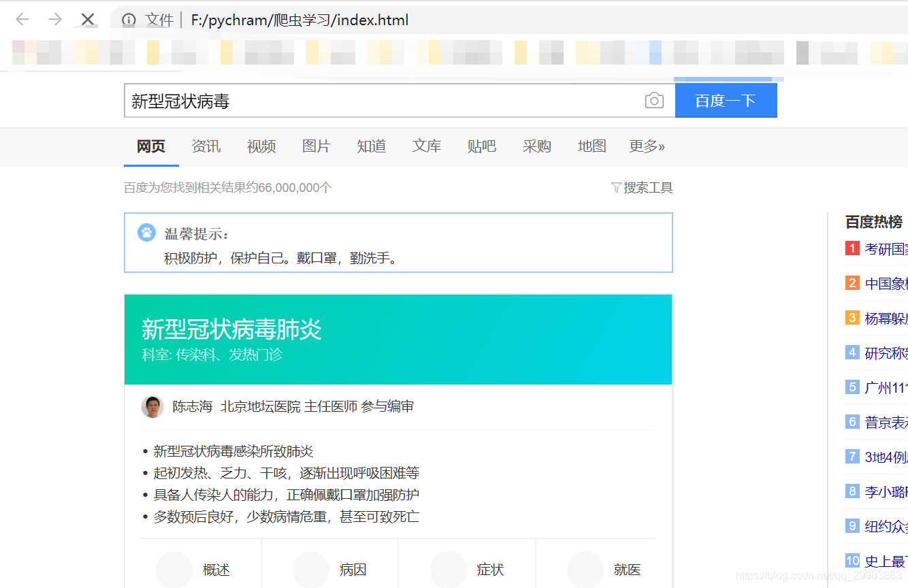Click the browser forward arrow
This screenshot has width=908, height=588.
pos(55,20)
